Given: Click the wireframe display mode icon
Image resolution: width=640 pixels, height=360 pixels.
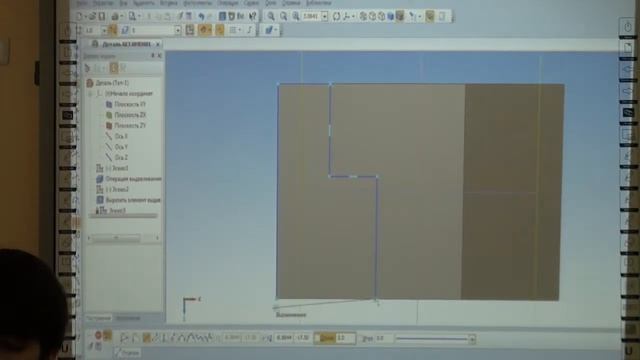Looking at the screenshot, I should click(x=363, y=16).
